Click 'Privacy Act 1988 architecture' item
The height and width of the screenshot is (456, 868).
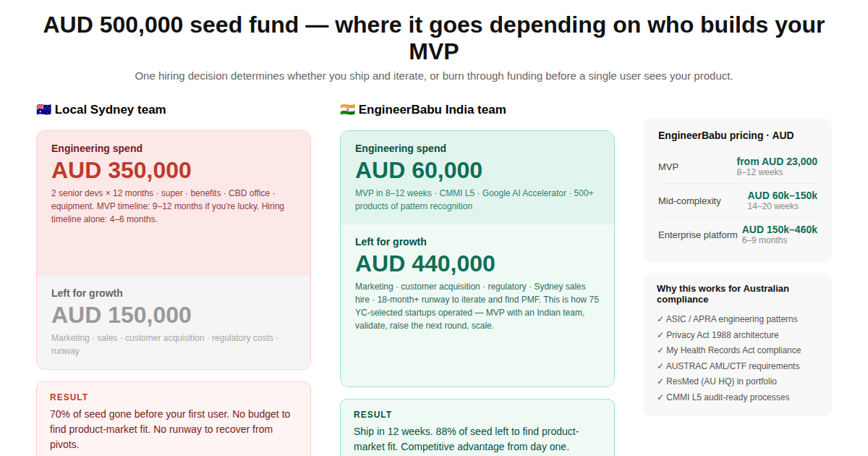point(718,335)
